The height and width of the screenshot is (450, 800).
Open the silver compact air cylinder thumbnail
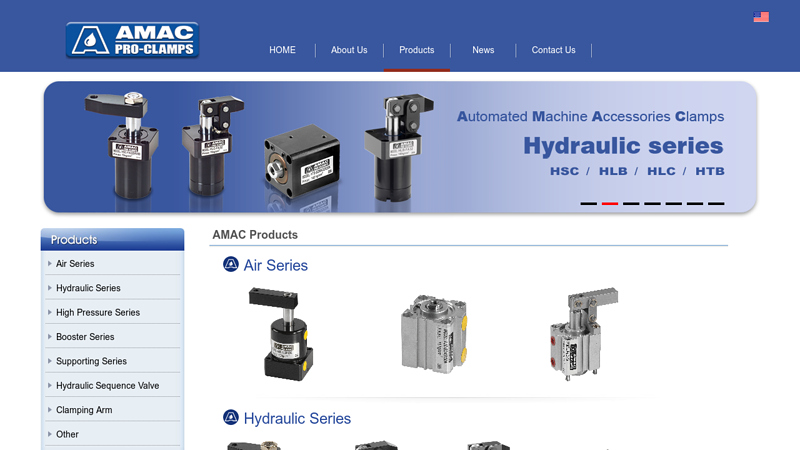(x=434, y=334)
